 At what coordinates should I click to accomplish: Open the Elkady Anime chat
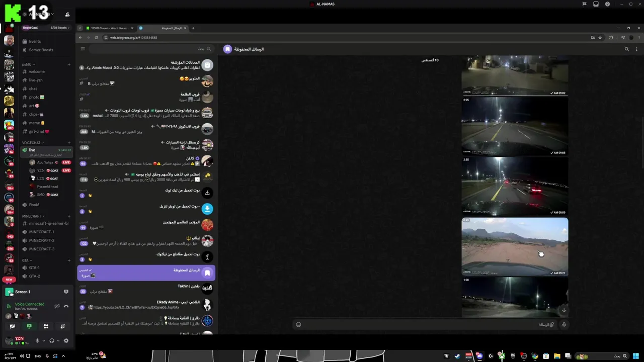(x=146, y=305)
